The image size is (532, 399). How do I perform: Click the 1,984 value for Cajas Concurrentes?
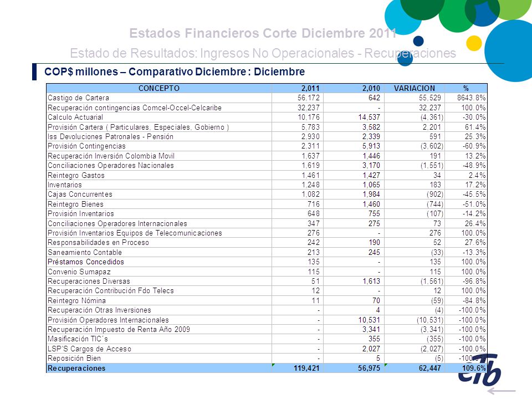(371, 195)
